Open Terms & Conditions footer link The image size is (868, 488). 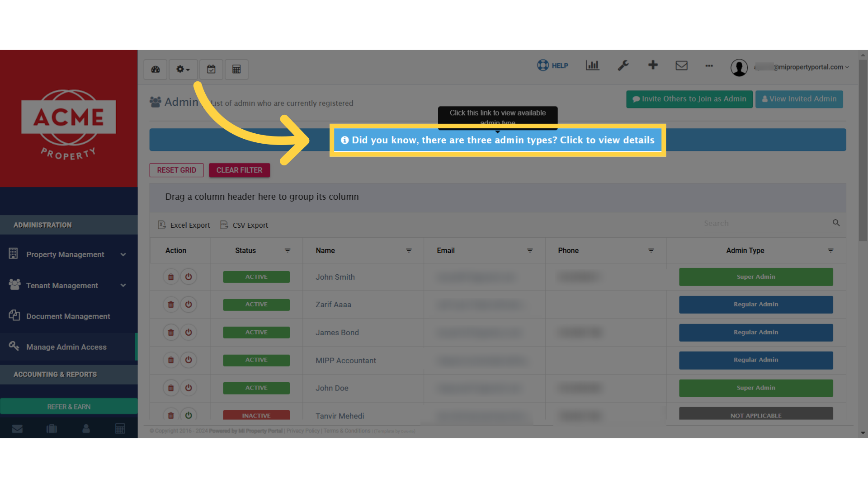pyautogui.click(x=347, y=431)
